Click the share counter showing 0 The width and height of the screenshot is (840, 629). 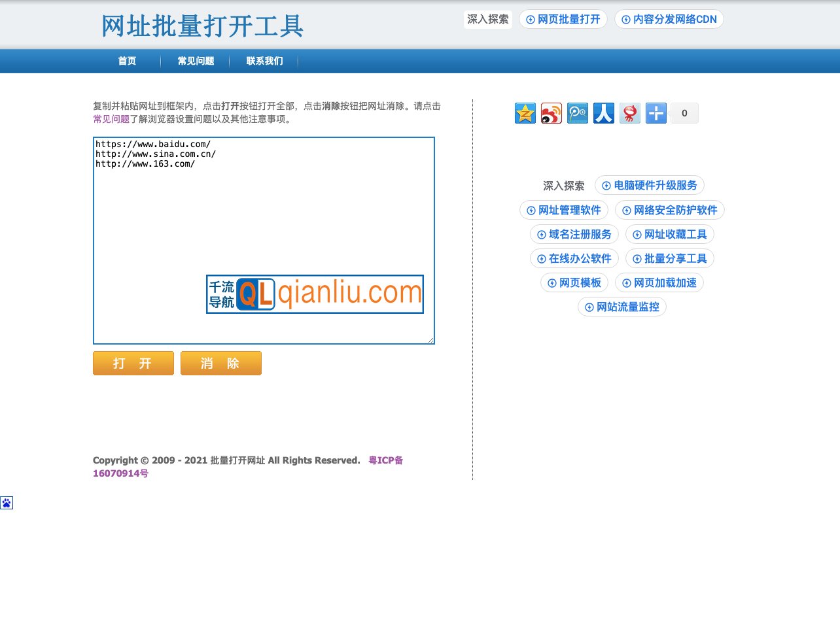(684, 112)
